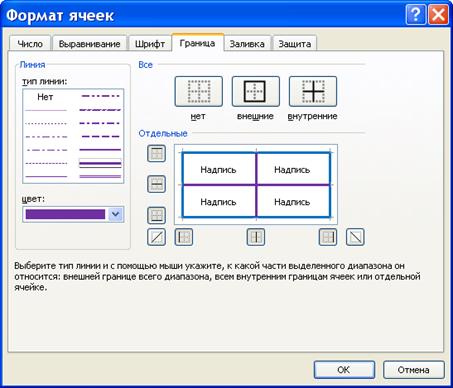The image size is (453, 388).
Task: Toggle the top border button
Action: (x=156, y=154)
